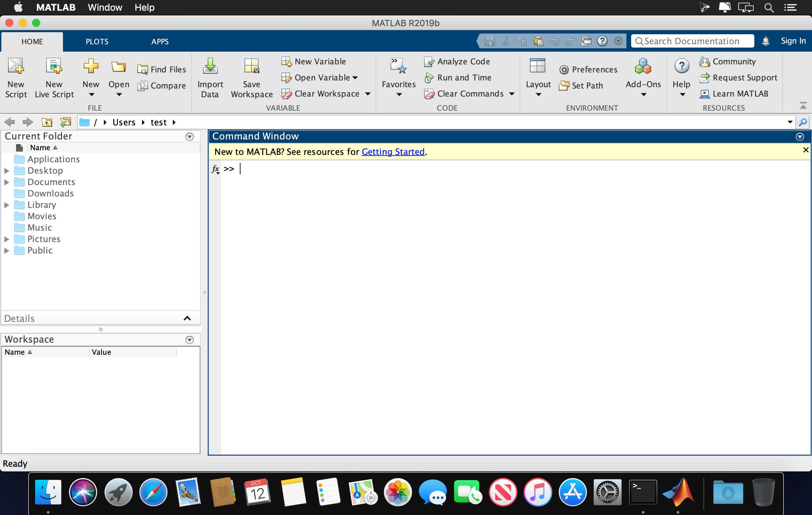Click the Set Path icon

[564, 86]
